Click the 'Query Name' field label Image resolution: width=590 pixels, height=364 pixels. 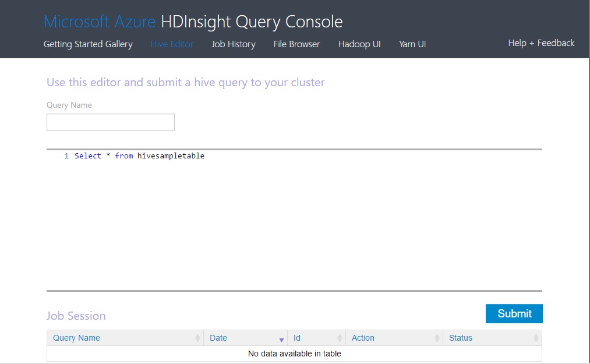click(x=69, y=105)
